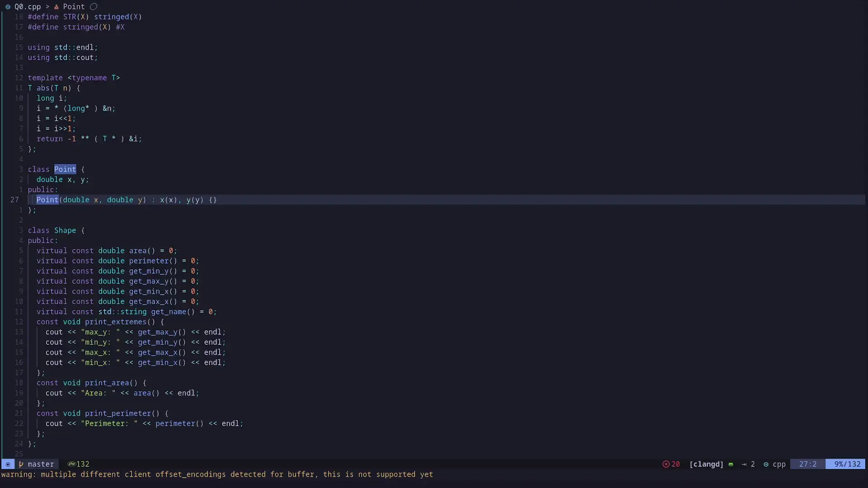Click the [clangd] LSP client label
Image resolution: width=868 pixels, height=488 pixels.
(706, 464)
